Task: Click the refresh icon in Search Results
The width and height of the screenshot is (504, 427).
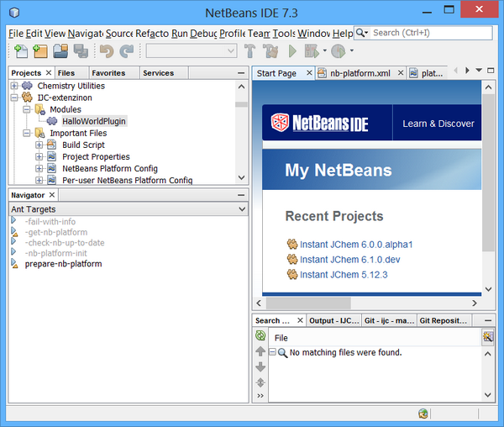Action: [x=260, y=336]
